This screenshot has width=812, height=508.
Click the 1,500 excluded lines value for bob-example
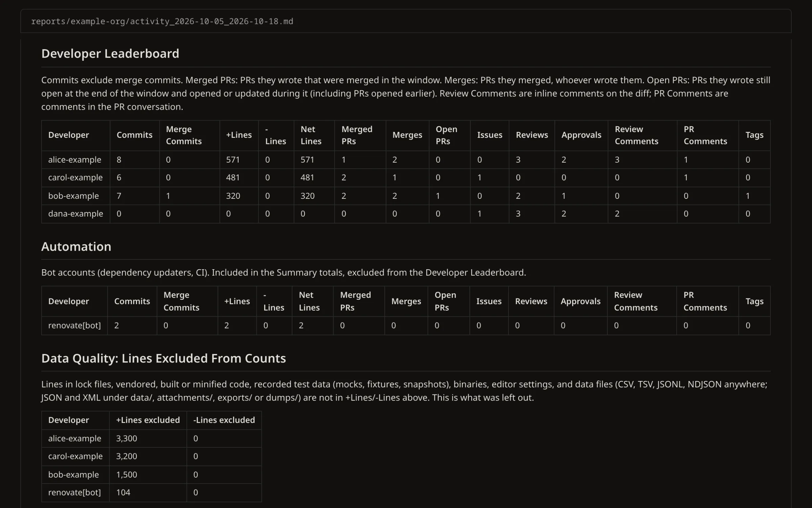[x=127, y=474]
